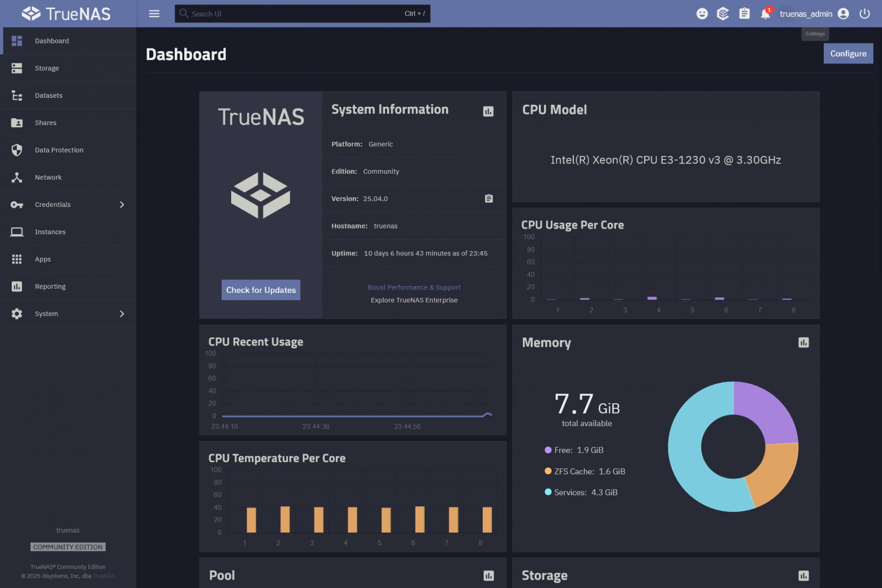The width and height of the screenshot is (882, 588).
Task: Select the Reporting chart icon
Action: (x=16, y=286)
